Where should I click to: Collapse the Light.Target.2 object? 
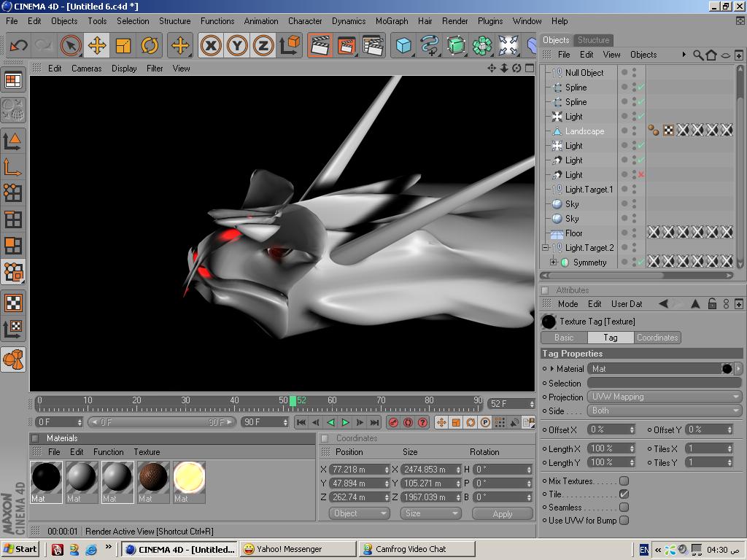pyautogui.click(x=546, y=248)
